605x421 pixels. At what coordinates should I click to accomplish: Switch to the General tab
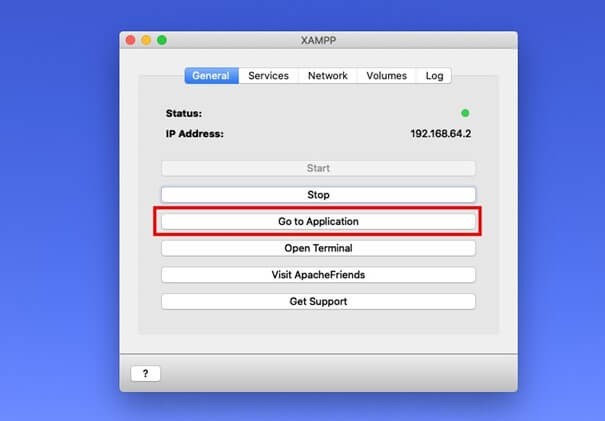pyautogui.click(x=211, y=76)
